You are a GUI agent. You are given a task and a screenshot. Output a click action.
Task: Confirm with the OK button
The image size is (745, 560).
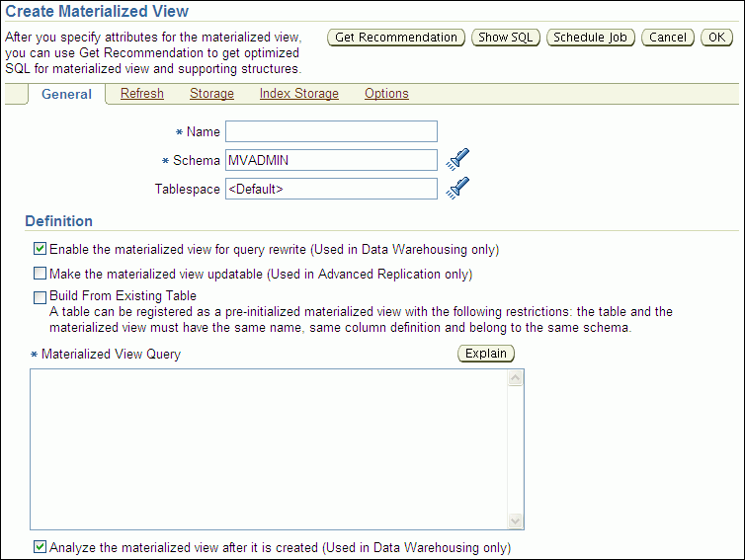(716, 38)
